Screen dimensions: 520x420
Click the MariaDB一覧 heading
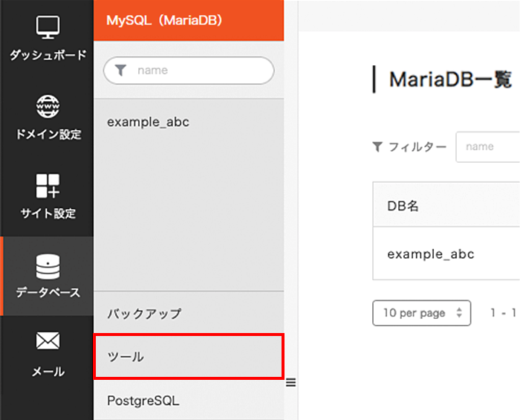(x=450, y=80)
